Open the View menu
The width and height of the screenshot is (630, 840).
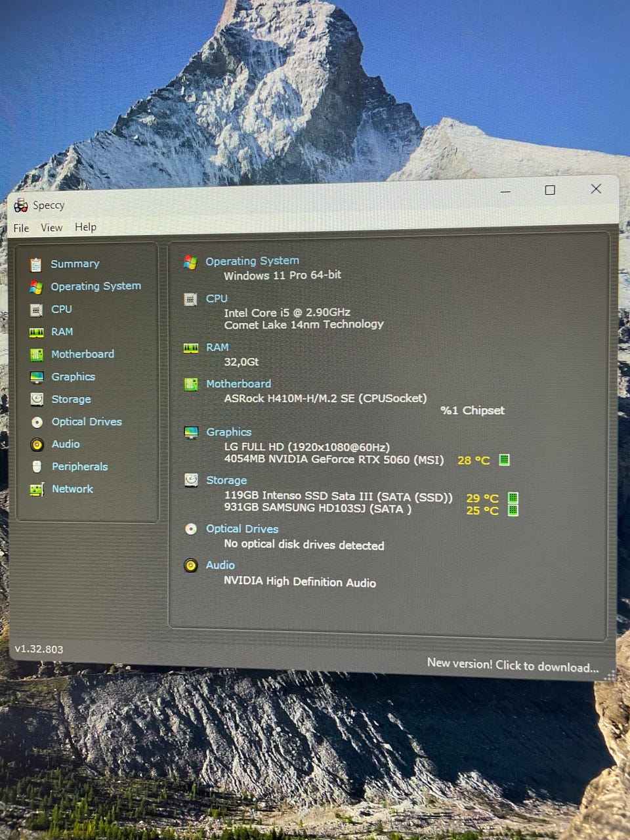(52, 228)
